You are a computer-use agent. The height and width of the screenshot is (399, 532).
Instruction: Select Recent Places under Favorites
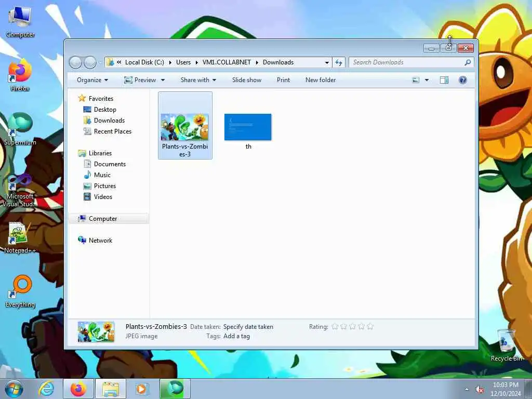pos(113,131)
